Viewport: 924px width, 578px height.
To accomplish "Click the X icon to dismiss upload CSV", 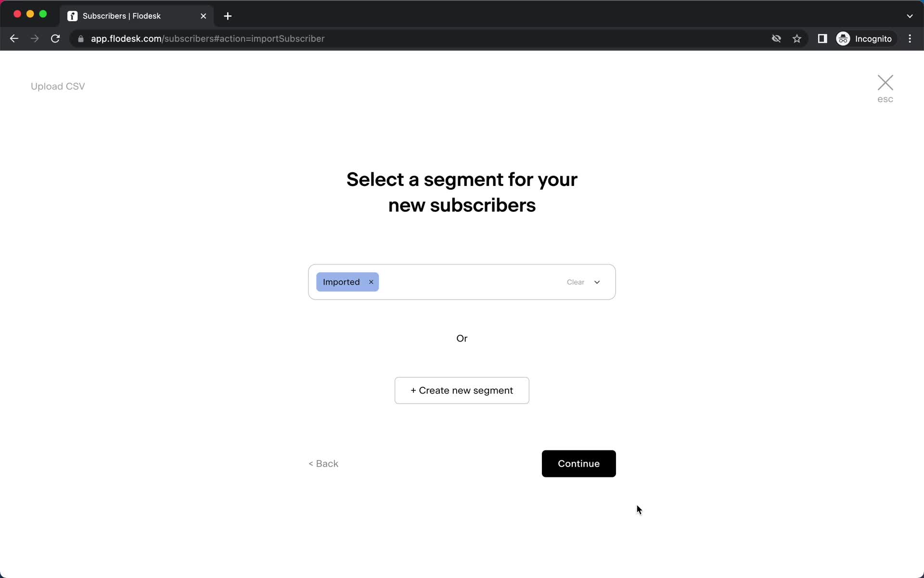I will (x=885, y=82).
